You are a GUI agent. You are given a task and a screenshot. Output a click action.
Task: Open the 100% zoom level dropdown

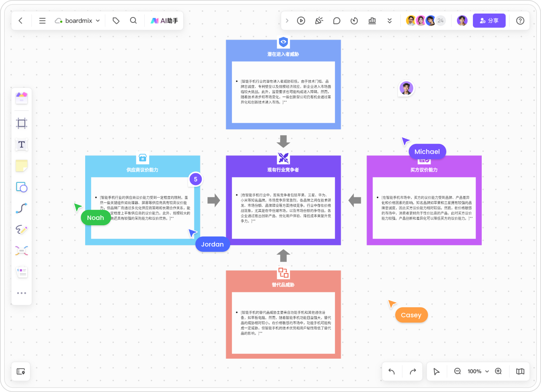pos(478,371)
